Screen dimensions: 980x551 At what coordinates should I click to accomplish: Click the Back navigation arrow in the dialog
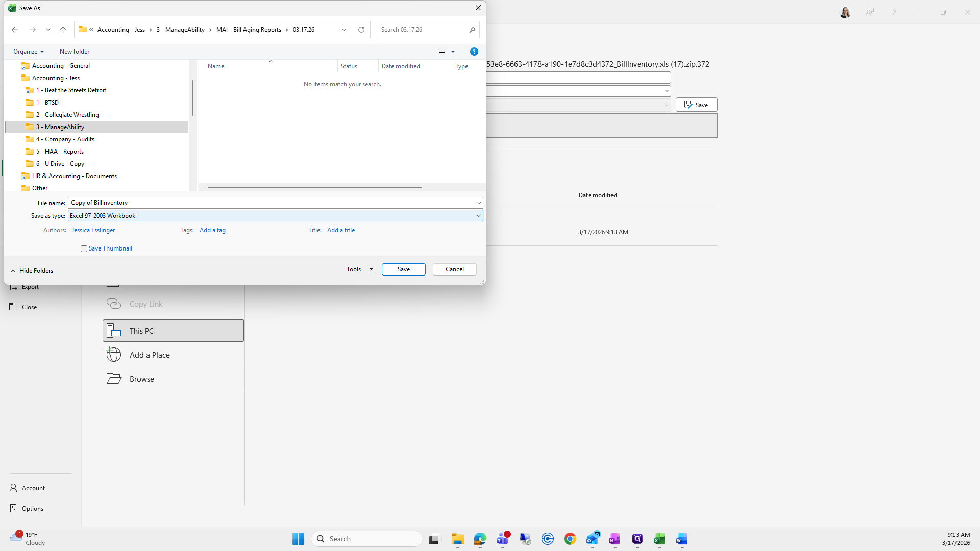(x=15, y=30)
